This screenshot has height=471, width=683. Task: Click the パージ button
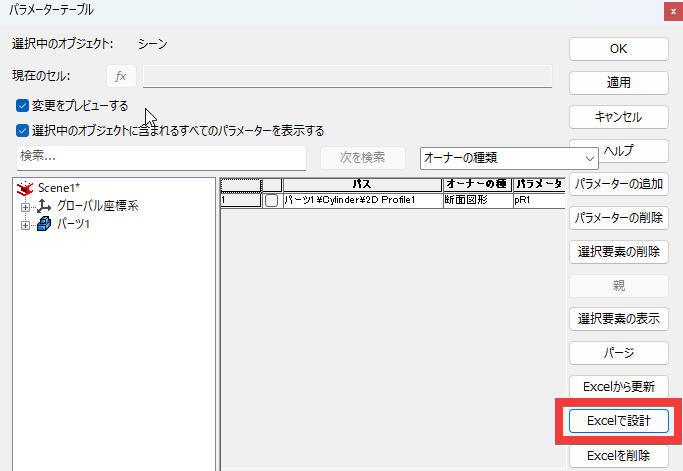point(619,353)
